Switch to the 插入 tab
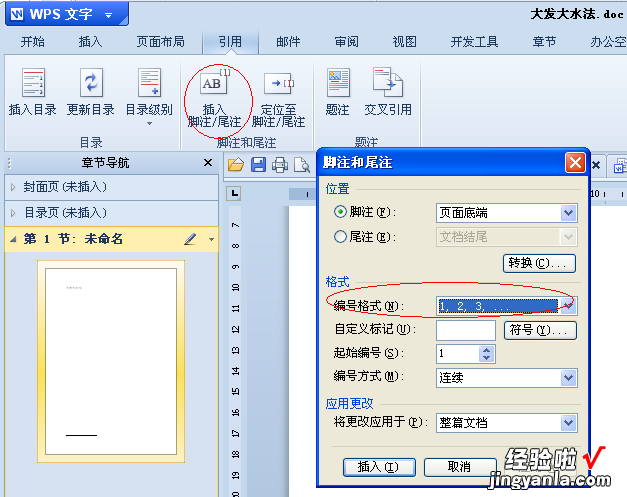The height and width of the screenshot is (497, 627). point(90,42)
